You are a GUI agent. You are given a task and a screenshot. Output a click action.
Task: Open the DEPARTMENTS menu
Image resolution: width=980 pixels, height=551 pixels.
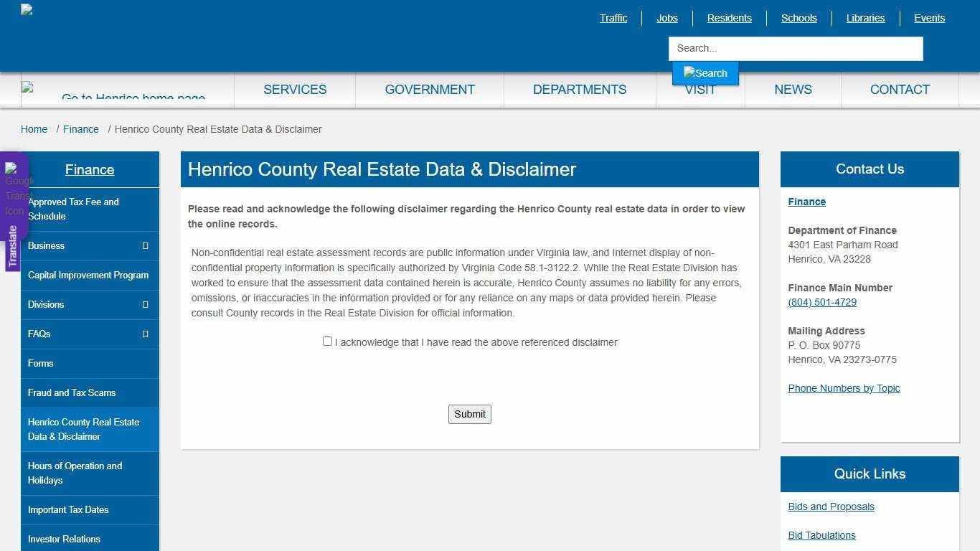pos(579,89)
